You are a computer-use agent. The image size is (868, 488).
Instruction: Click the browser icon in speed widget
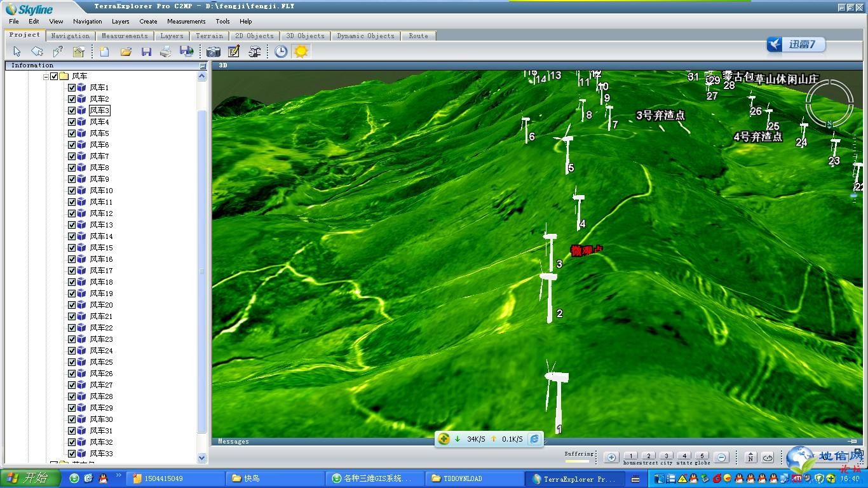click(x=535, y=438)
